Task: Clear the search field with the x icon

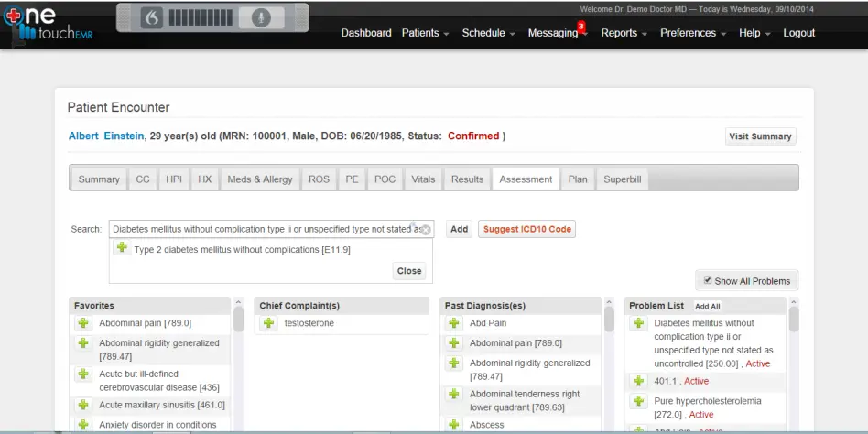Action: point(425,230)
